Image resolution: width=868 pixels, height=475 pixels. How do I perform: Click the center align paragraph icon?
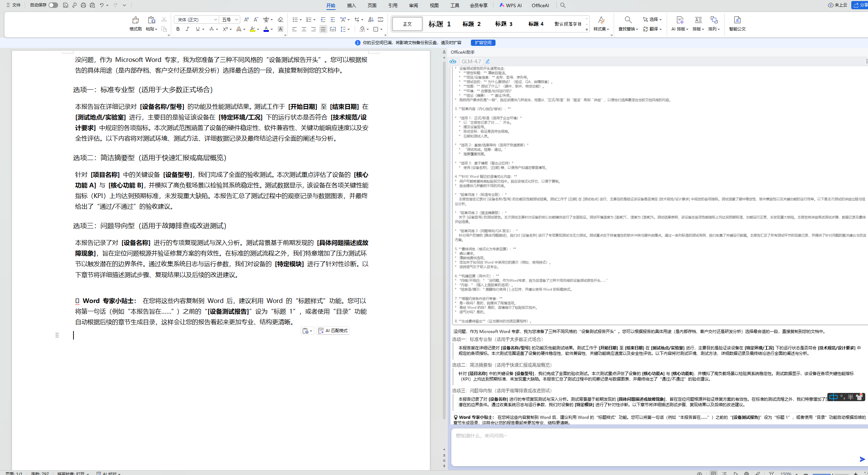click(x=304, y=29)
